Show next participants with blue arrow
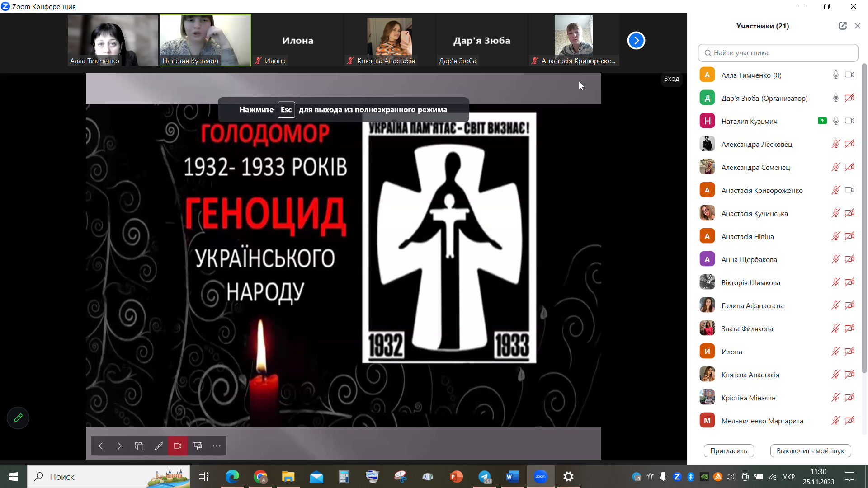This screenshot has height=488, width=868. (x=636, y=41)
